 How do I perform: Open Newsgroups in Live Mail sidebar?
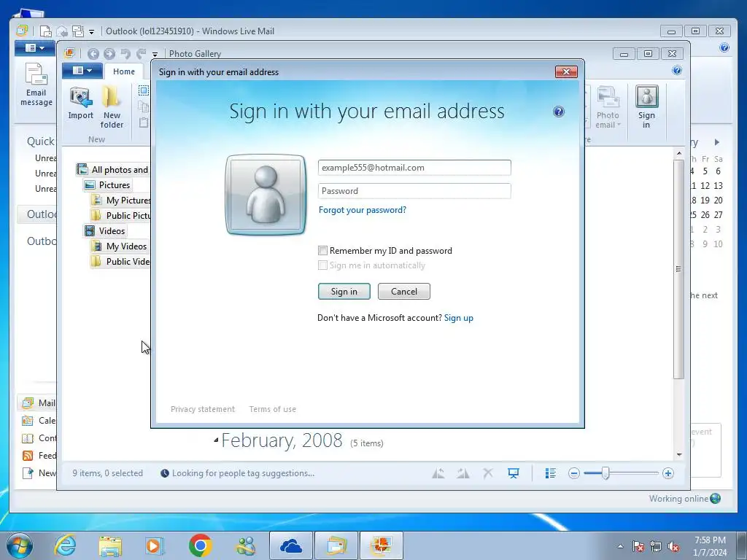[x=38, y=473]
